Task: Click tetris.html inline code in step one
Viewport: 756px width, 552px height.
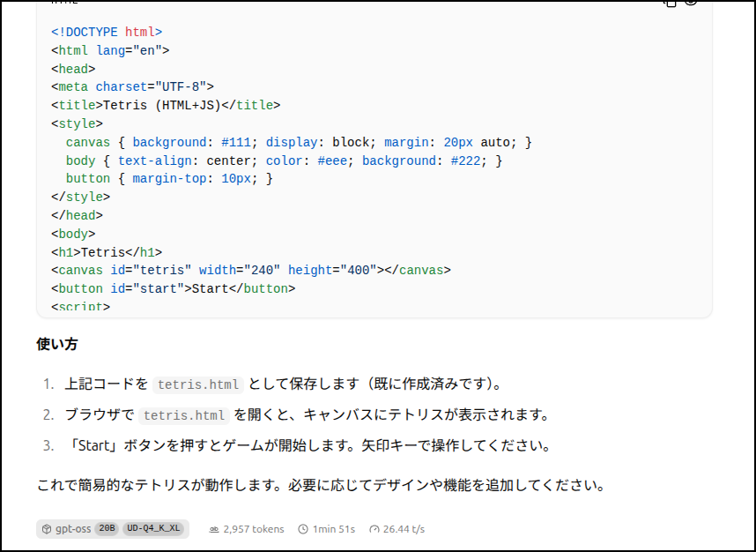Action: pyautogui.click(x=198, y=384)
